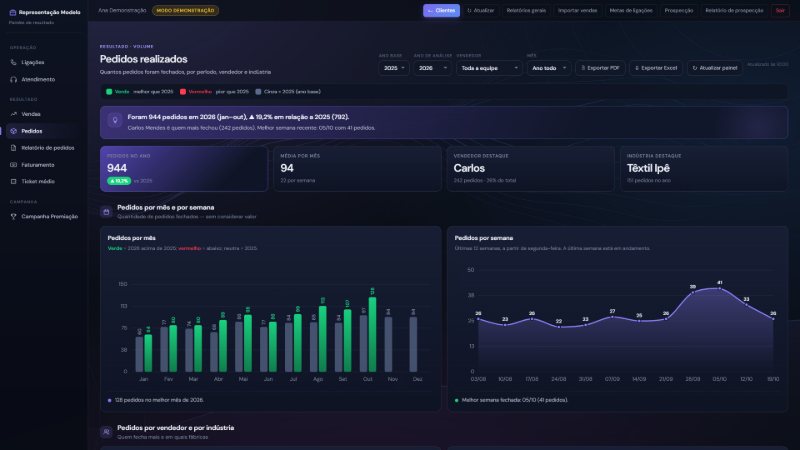Click the refresh icon on Atualizar painel

click(x=695, y=68)
